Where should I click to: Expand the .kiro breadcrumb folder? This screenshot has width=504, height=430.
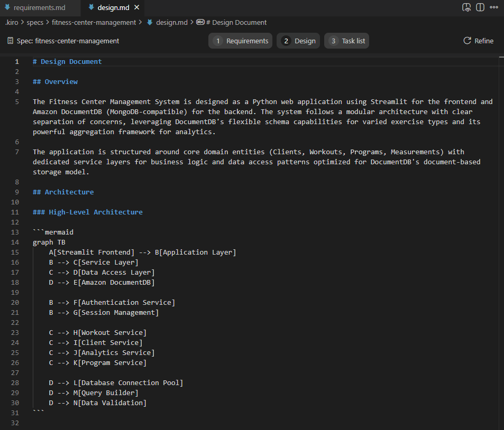pyautogui.click(x=11, y=22)
